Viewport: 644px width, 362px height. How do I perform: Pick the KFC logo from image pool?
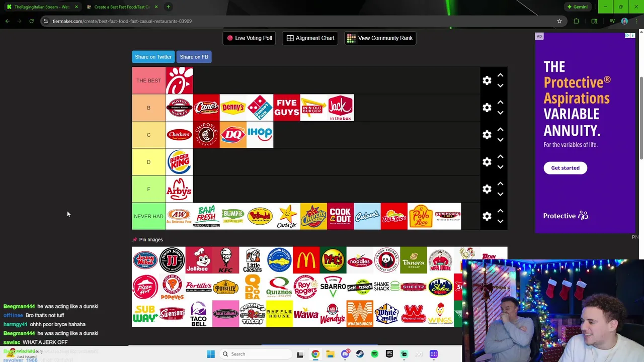(225, 260)
